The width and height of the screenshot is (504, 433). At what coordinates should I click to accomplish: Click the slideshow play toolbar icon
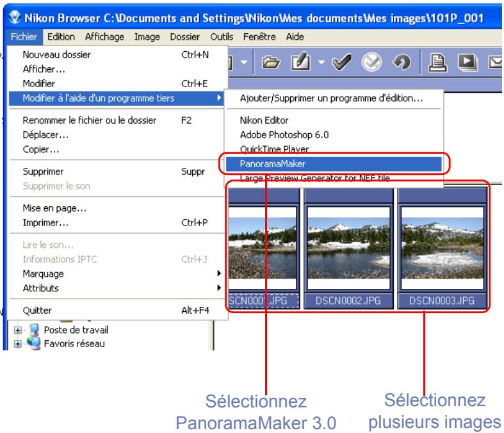(x=468, y=62)
